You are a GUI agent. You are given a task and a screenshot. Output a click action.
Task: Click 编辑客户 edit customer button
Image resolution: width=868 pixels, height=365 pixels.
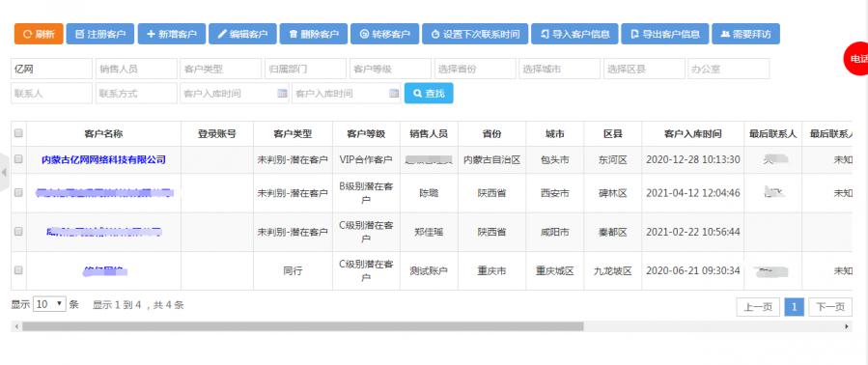coord(242,34)
